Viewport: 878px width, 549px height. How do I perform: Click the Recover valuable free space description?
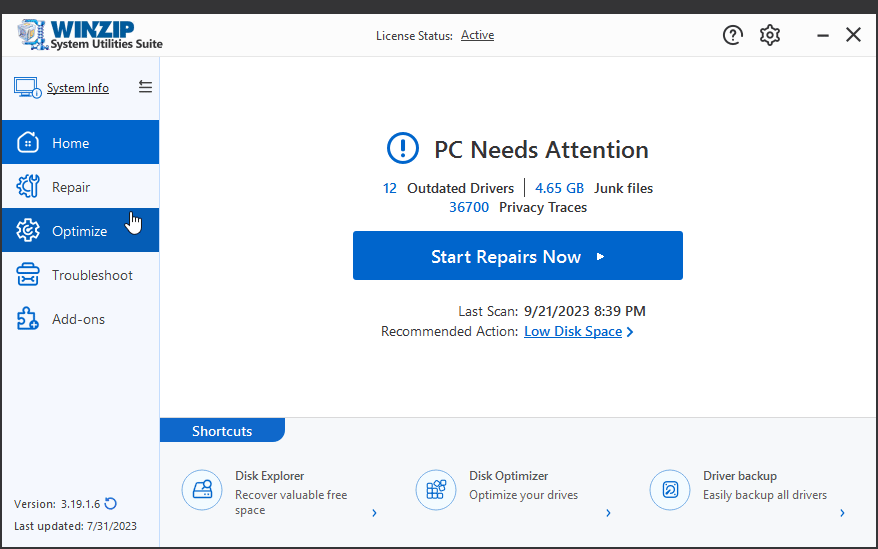(291, 503)
